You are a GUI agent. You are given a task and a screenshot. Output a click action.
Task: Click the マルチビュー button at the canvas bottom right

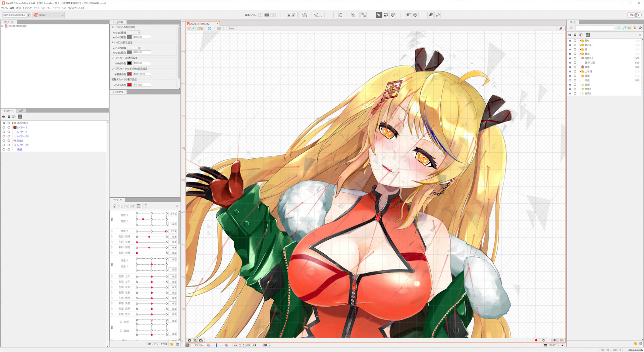[554, 345]
